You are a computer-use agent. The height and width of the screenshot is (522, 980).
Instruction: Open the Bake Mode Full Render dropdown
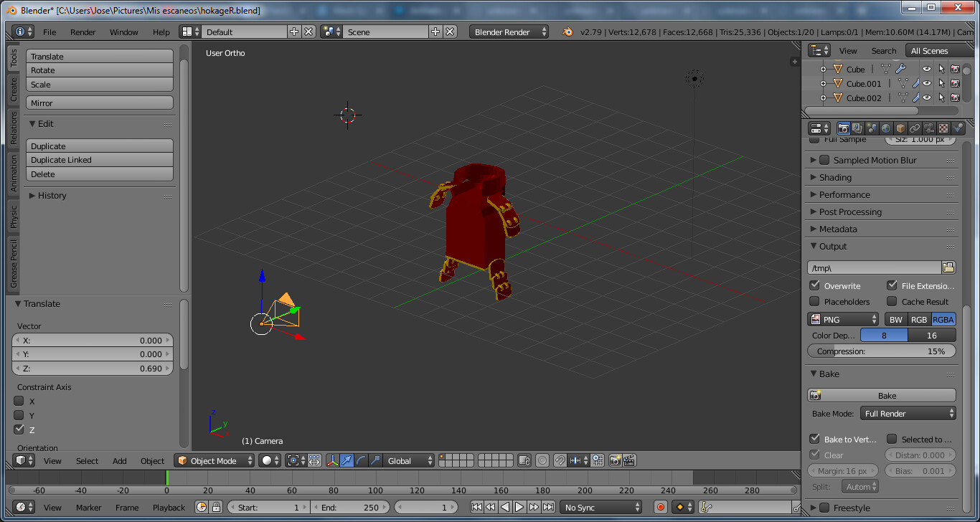tap(908, 413)
